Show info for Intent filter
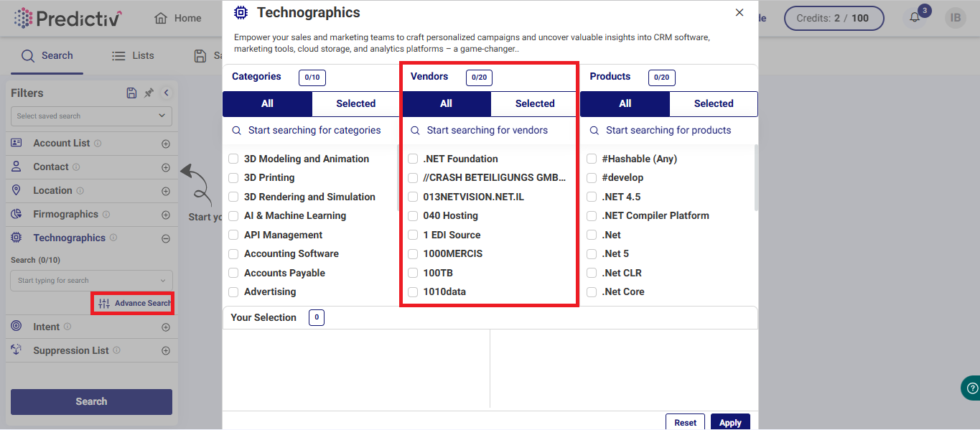Viewport: 980px width, 430px height. tap(67, 327)
